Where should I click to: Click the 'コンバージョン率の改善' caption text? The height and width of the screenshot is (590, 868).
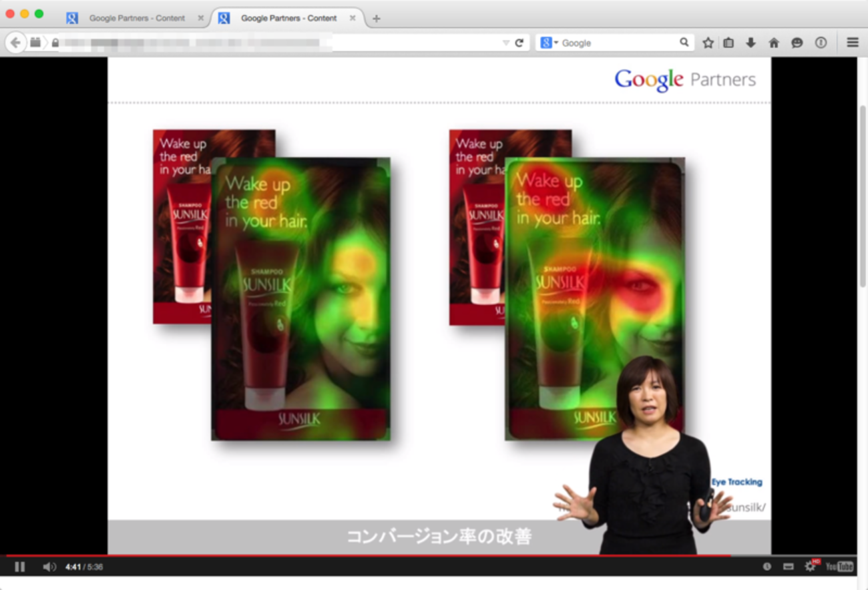(439, 537)
